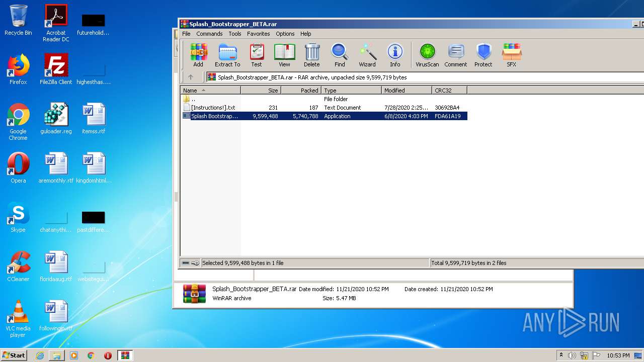
Task: Open the Tools menu
Action: point(235,34)
